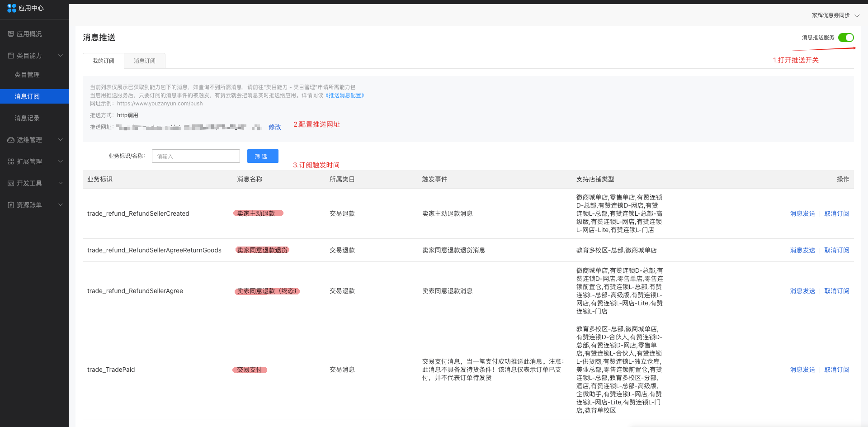Click the 支持店铺类型 column header
The image size is (868, 427).
(595, 179)
